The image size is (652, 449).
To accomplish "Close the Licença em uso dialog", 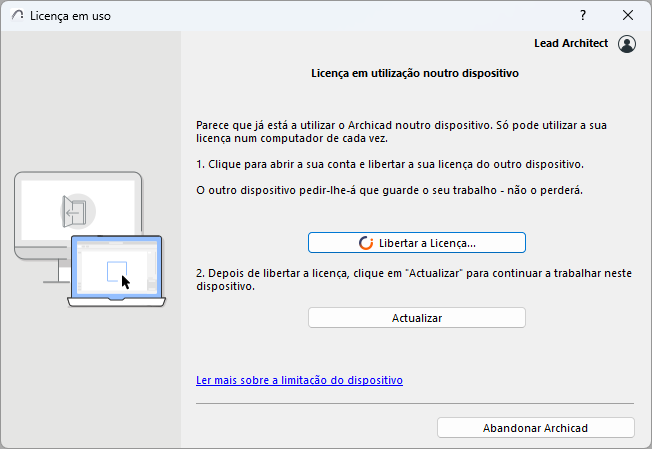I will click(x=628, y=15).
